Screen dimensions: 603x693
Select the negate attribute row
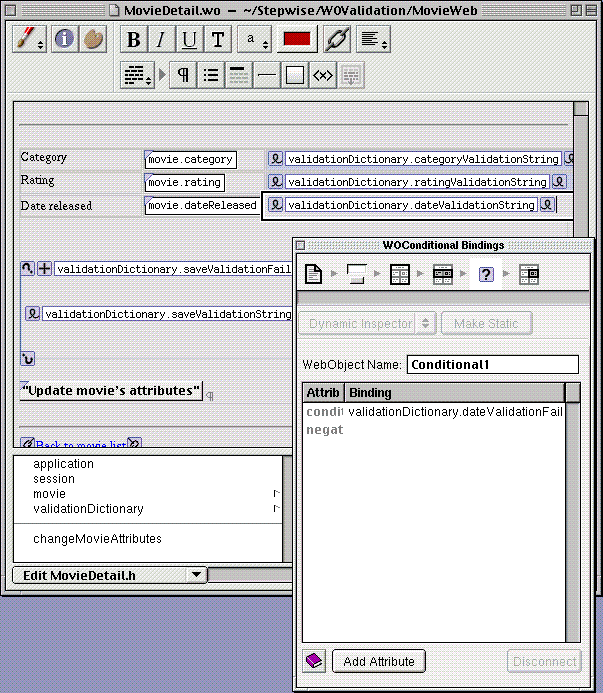(x=434, y=430)
